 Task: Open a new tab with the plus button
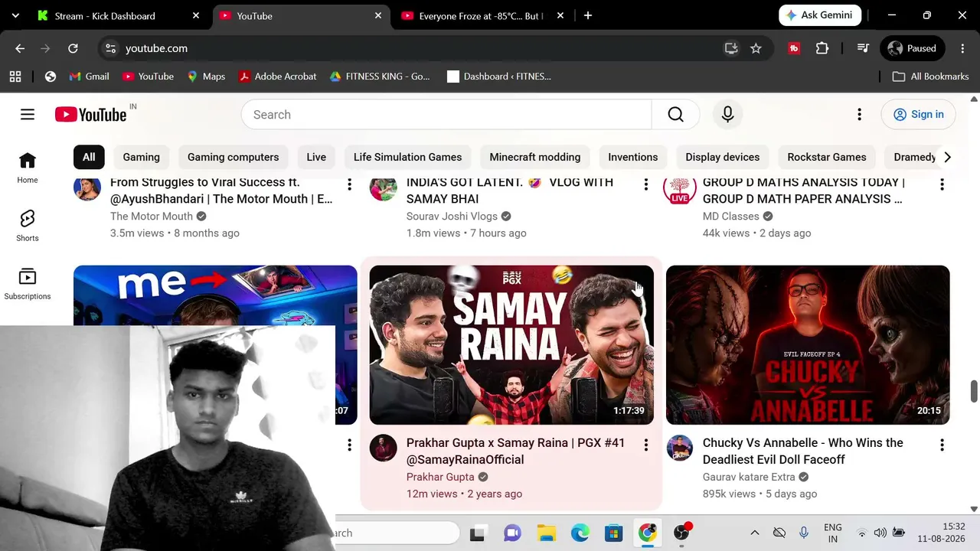pos(588,15)
